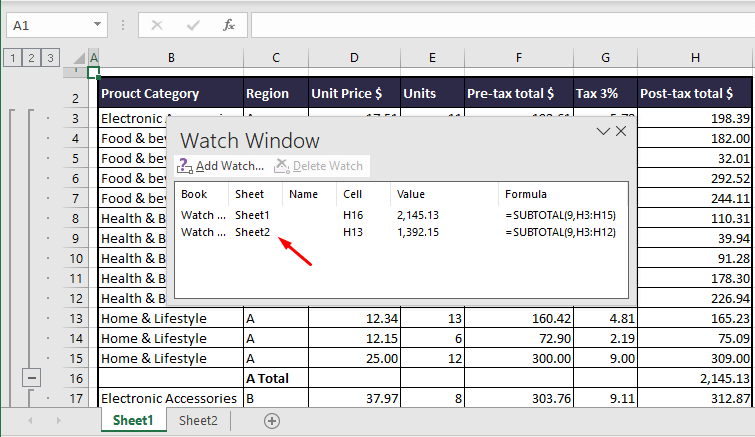Viewport: 755px width, 437px height.
Task: Click the Region header cell
Action: pyautogui.click(x=276, y=93)
